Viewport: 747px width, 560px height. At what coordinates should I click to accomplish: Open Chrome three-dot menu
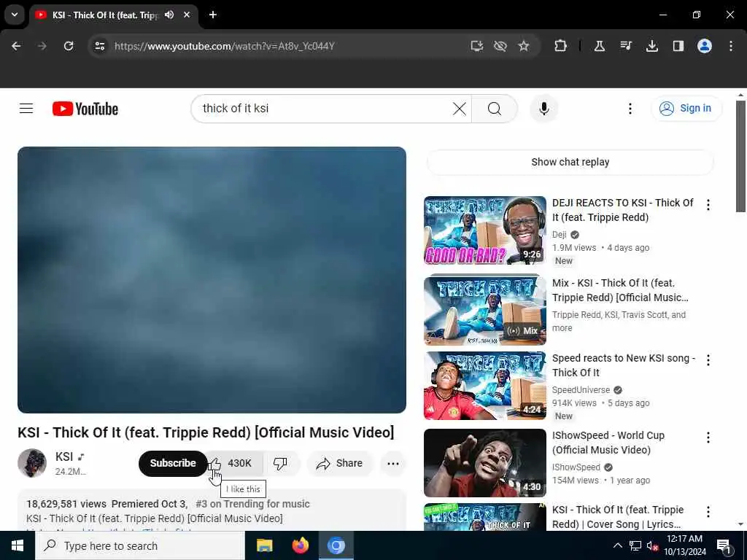[x=731, y=46]
